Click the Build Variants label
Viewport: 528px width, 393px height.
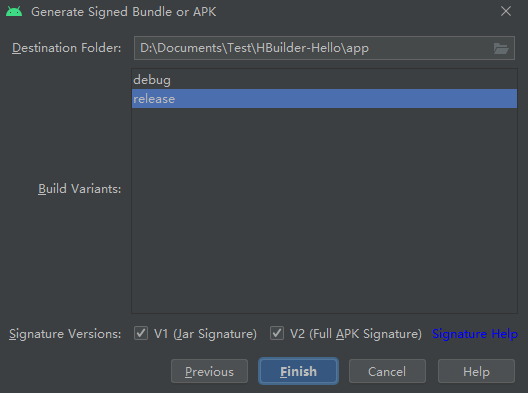(x=79, y=189)
